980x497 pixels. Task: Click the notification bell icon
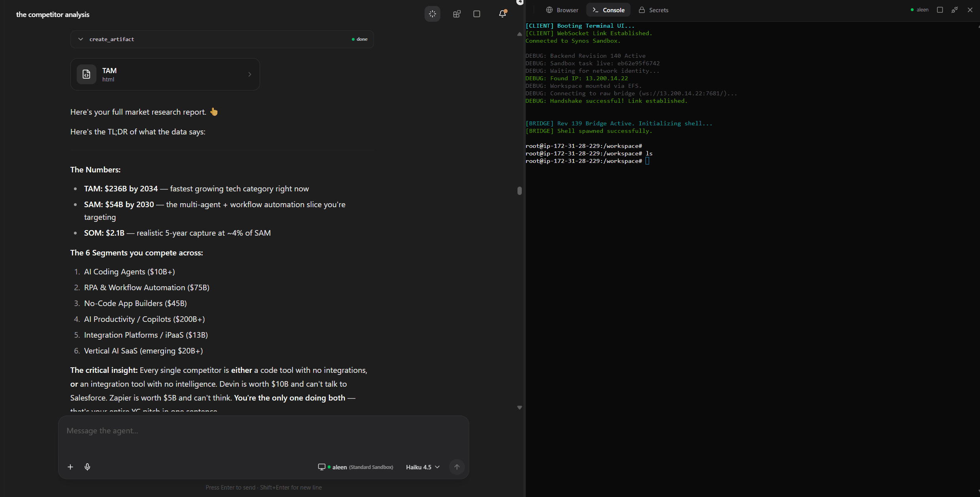(502, 14)
